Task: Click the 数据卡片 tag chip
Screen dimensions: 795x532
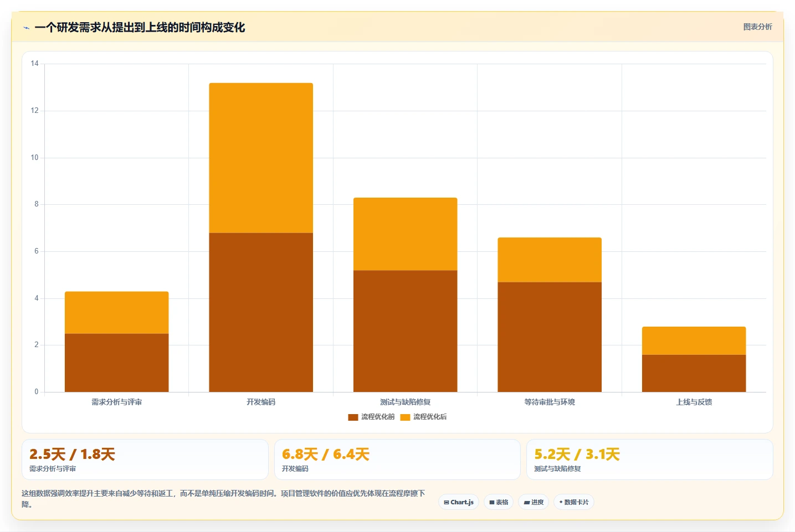Action: coord(574,502)
